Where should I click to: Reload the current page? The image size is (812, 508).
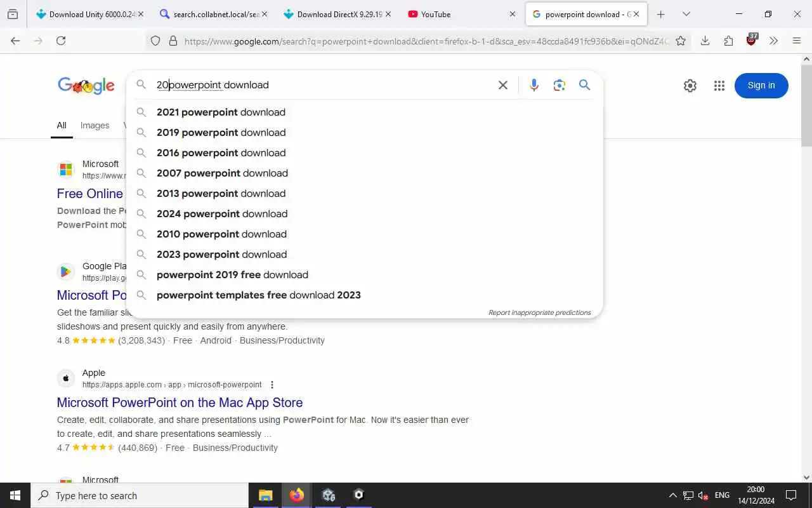pyautogui.click(x=61, y=41)
